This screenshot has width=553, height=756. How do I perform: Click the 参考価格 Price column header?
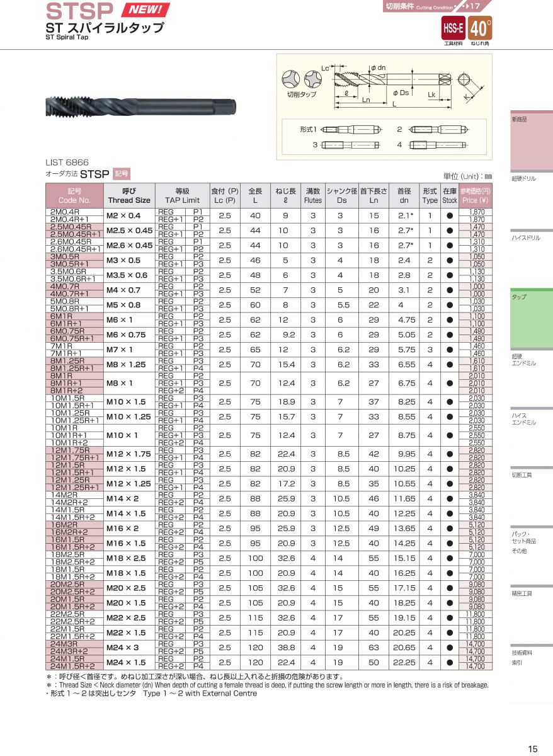point(476,195)
